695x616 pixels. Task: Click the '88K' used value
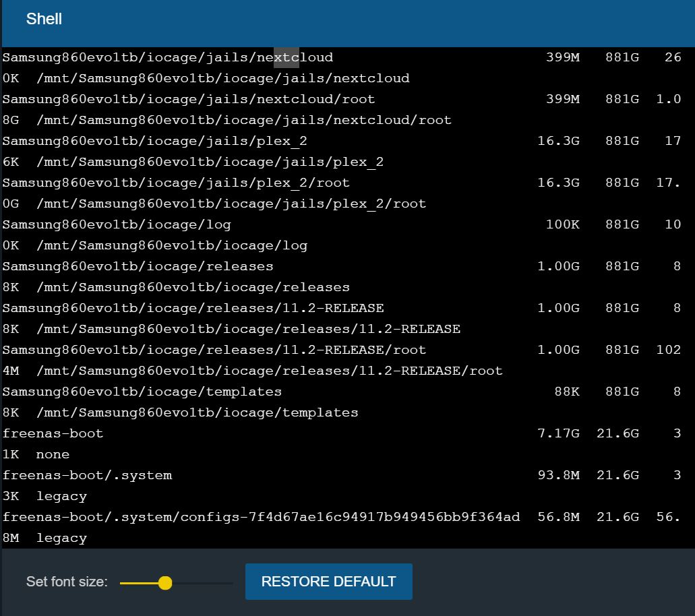click(567, 392)
